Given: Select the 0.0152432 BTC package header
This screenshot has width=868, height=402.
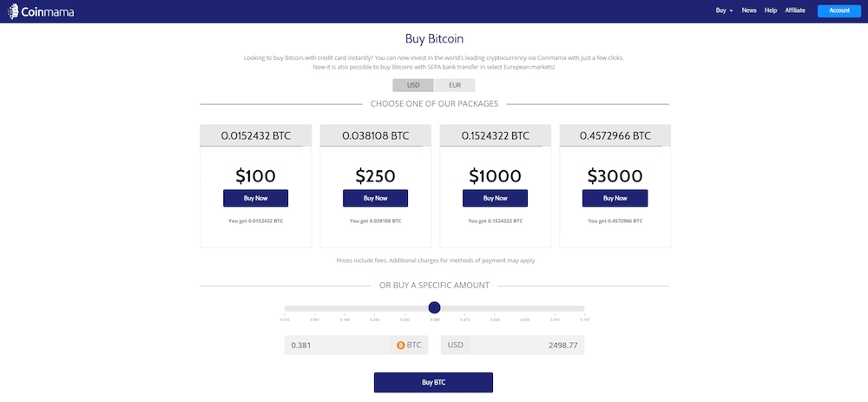Looking at the screenshot, I should point(255,135).
